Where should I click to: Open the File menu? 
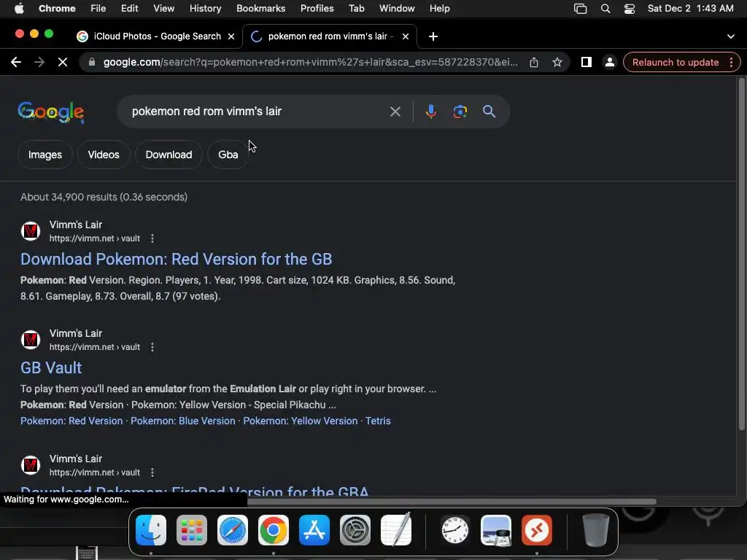coord(98,9)
